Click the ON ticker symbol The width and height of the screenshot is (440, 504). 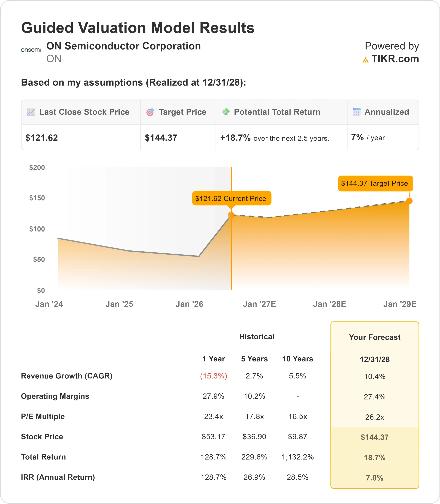[54, 59]
